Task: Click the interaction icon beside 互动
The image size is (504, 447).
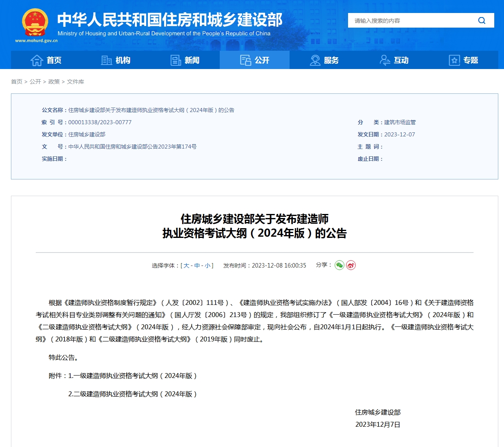Action: 385,60
